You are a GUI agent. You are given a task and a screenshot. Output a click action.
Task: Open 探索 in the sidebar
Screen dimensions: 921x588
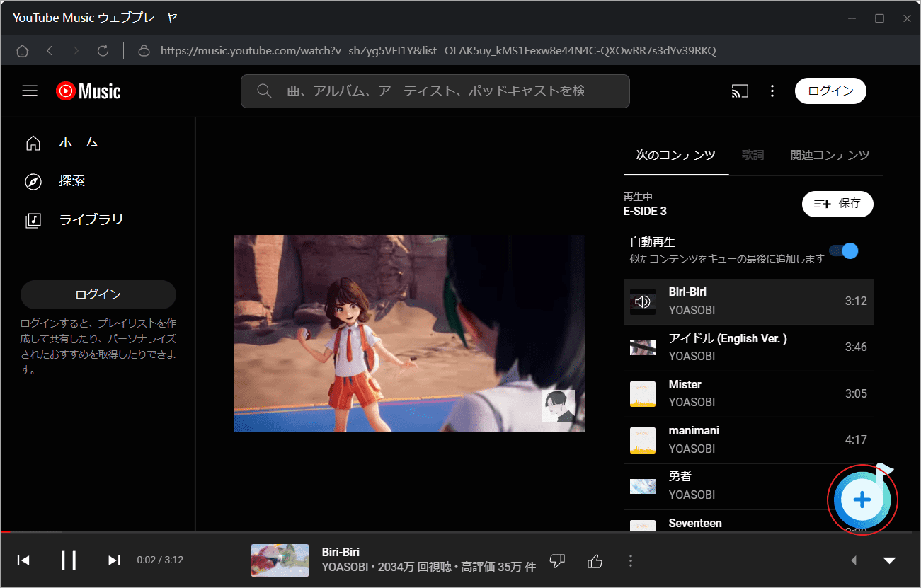[x=98, y=181]
